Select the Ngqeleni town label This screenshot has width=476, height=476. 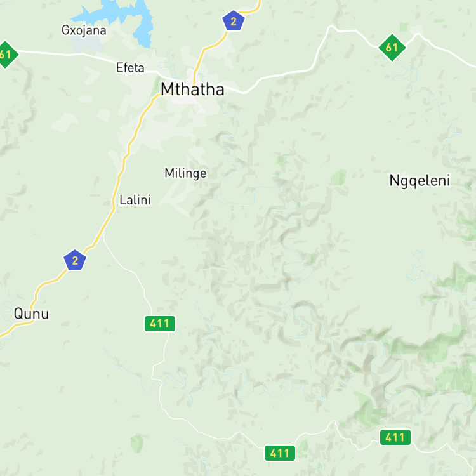(420, 181)
